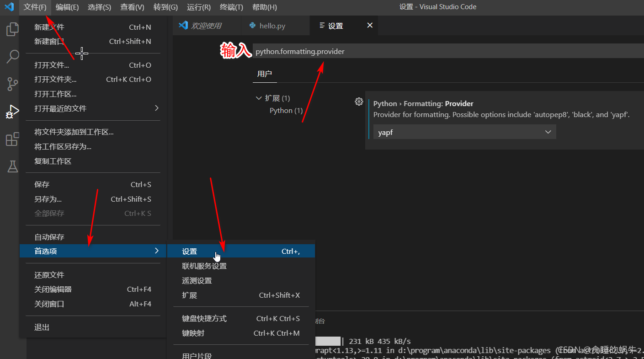Choose 关闭编辑器 from the File menu
Screen dimensions: 644x359
[93, 289]
